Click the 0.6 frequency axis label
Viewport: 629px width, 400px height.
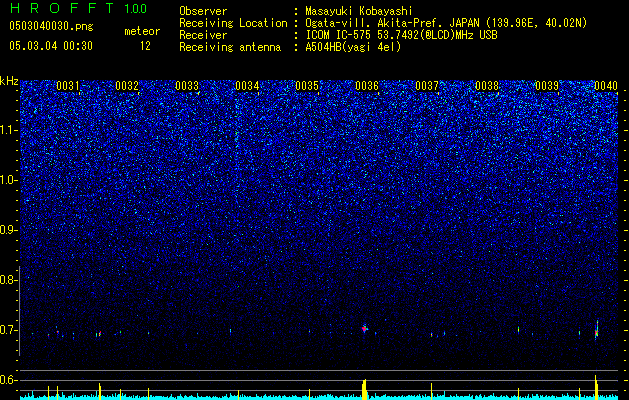(9, 380)
